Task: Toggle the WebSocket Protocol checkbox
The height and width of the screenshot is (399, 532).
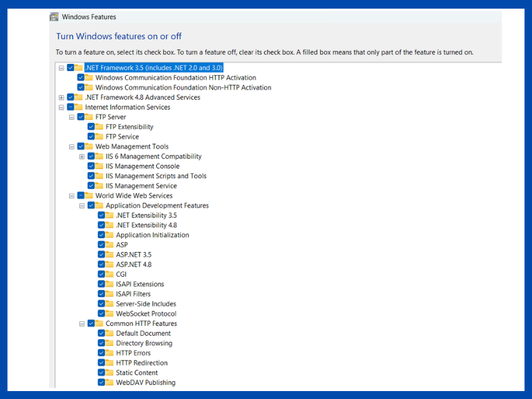Action: 101,313
